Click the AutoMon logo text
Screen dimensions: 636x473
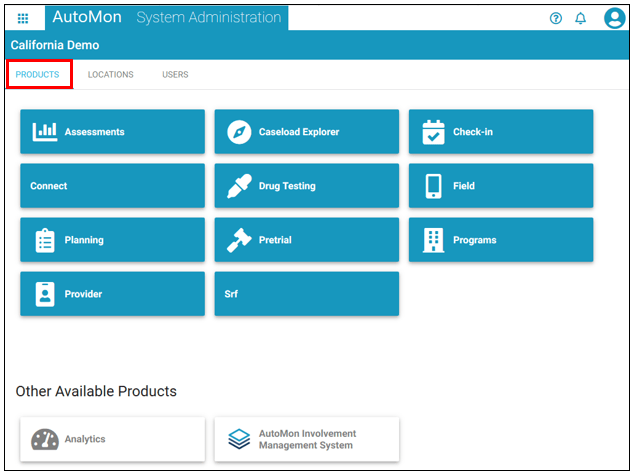(x=87, y=17)
